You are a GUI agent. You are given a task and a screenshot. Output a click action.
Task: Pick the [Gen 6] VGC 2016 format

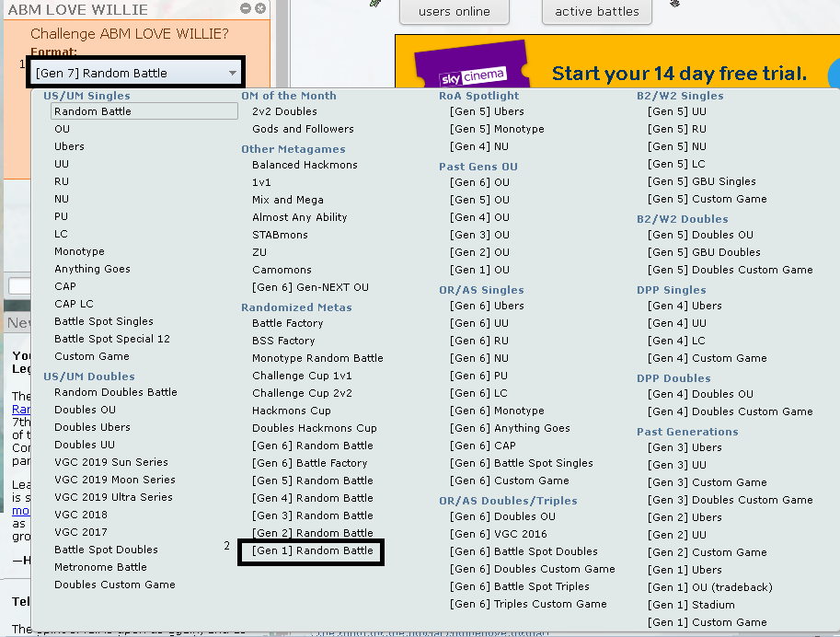coord(499,534)
